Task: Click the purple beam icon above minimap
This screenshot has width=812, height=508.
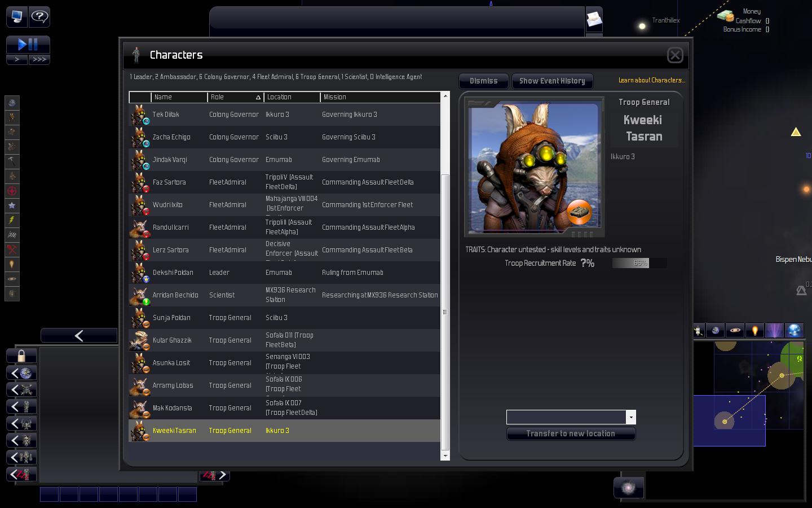Action: [x=774, y=331]
